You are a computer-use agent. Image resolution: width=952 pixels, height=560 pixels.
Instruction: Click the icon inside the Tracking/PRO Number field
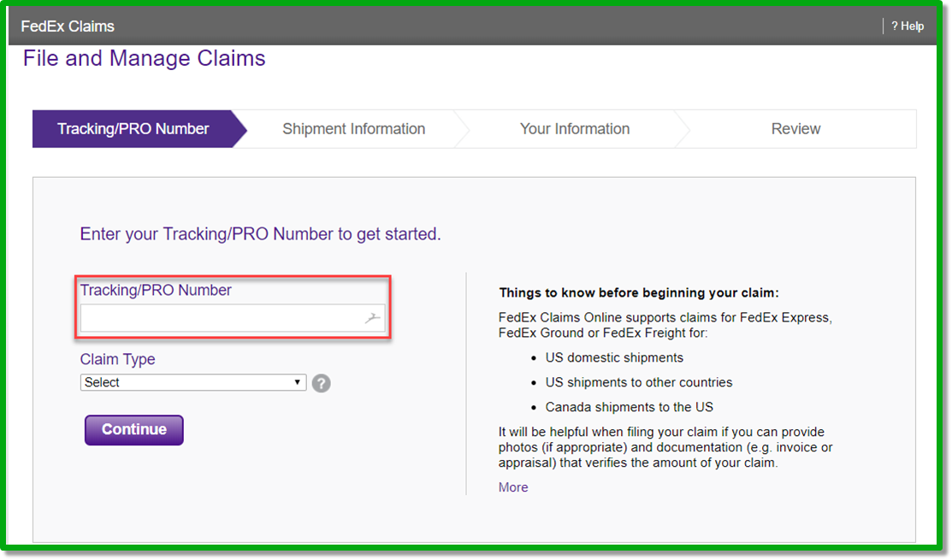click(373, 318)
